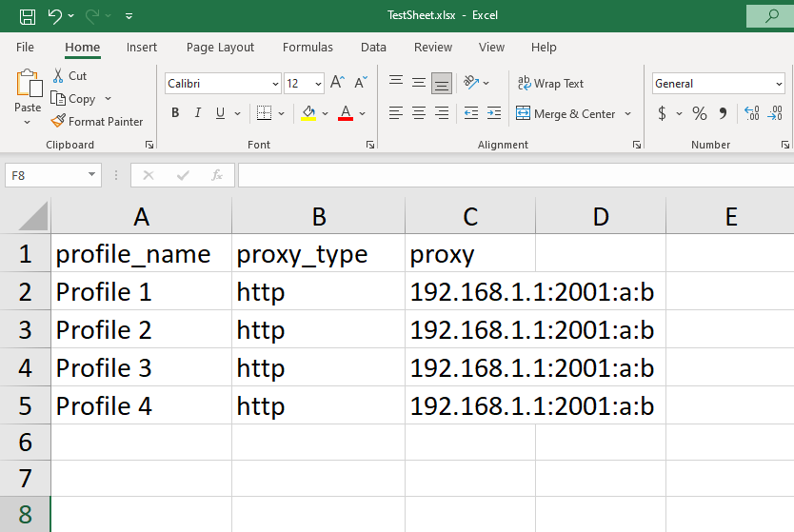This screenshot has width=794, height=532.
Task: Open the Calibri font name dropdown
Action: pos(275,84)
